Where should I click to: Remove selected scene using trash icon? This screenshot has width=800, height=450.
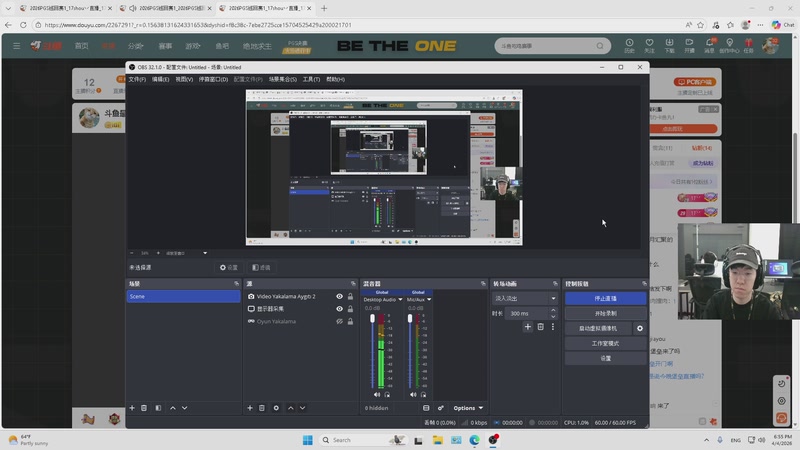(144, 408)
